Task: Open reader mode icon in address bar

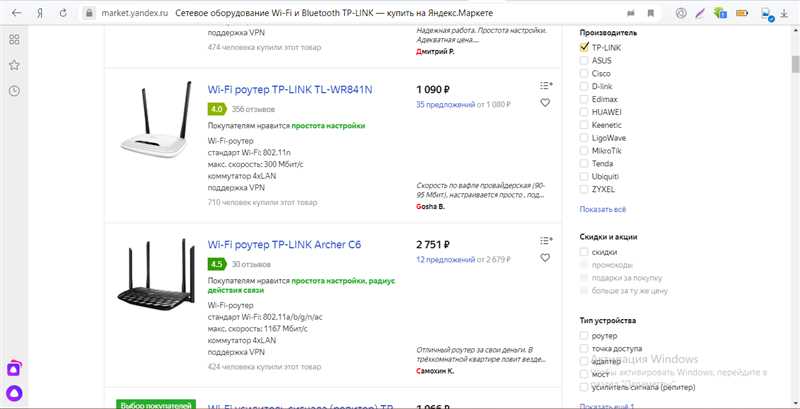Action: point(631,13)
